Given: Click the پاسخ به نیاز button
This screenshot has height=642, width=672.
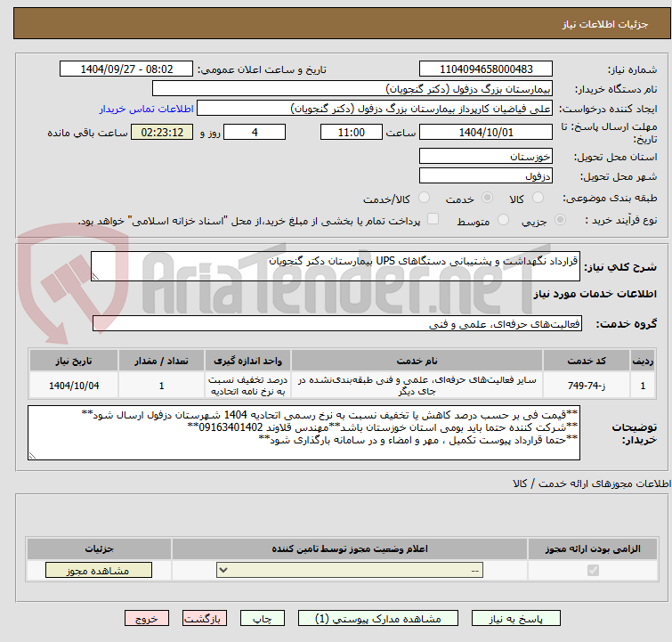Looking at the screenshot, I should coord(515,619).
